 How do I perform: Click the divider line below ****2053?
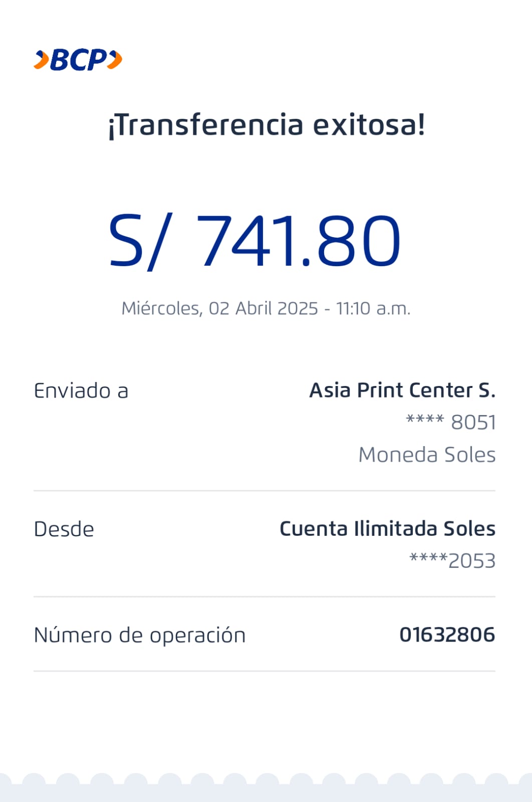264,596
